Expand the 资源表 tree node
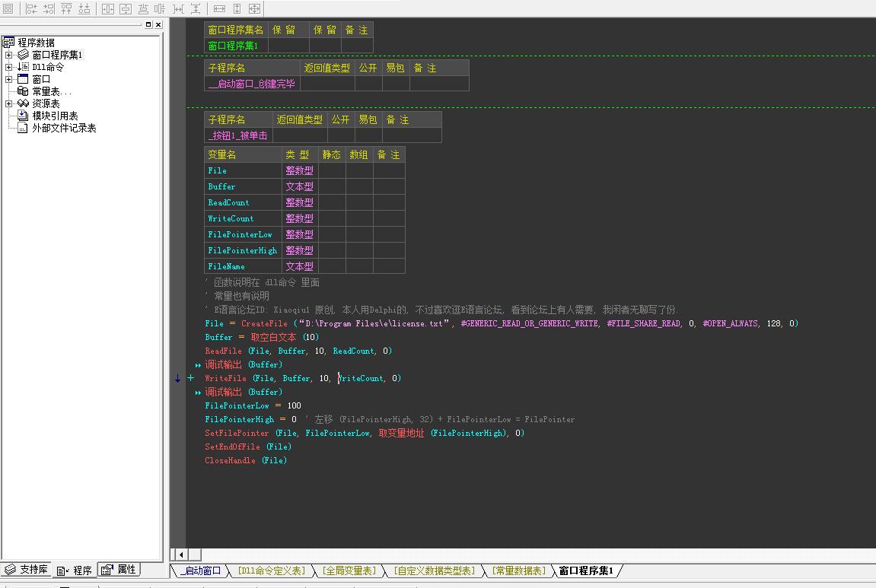The height and width of the screenshot is (588, 876). pyautogui.click(x=8, y=103)
